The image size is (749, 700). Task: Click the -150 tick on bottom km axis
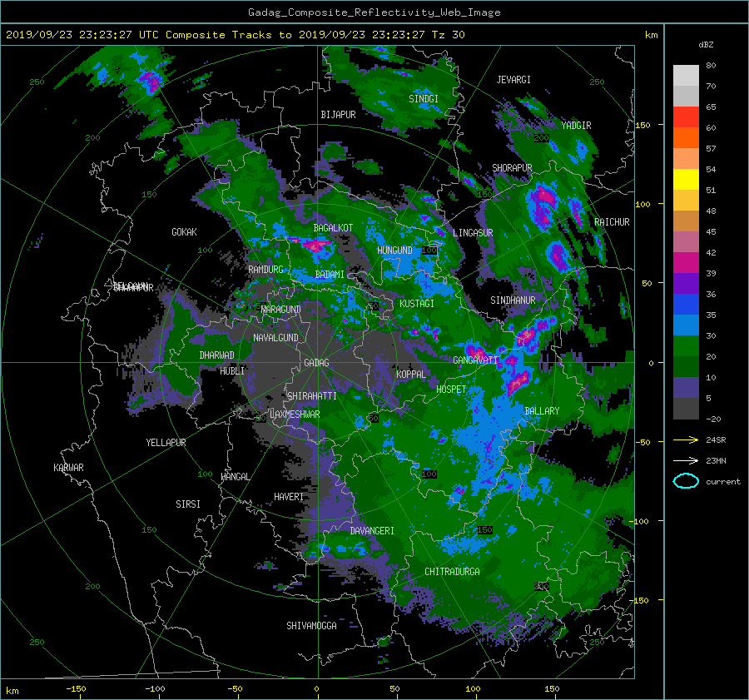76,689
